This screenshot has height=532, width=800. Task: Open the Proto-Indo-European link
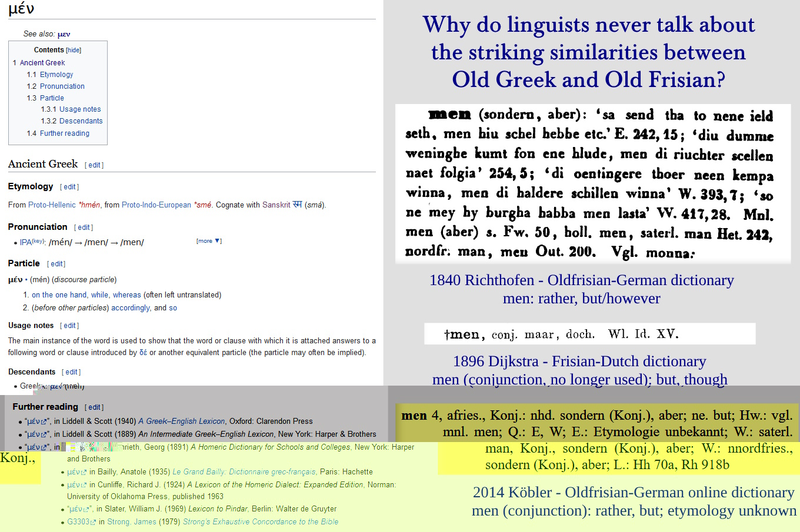click(x=156, y=205)
